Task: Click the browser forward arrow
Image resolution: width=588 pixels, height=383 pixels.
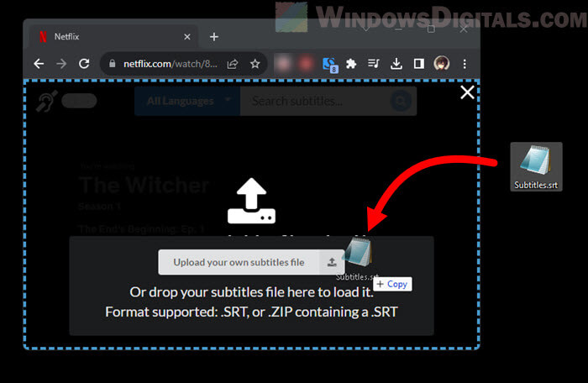Action: point(61,64)
